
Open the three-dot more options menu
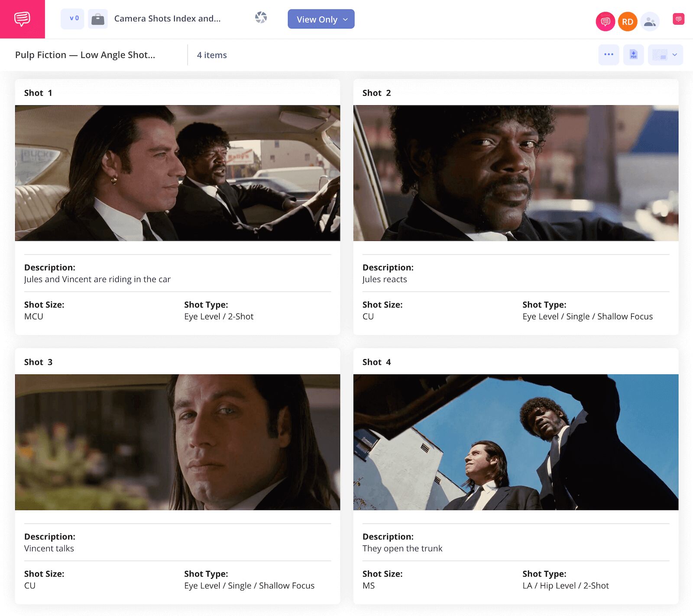[609, 55]
